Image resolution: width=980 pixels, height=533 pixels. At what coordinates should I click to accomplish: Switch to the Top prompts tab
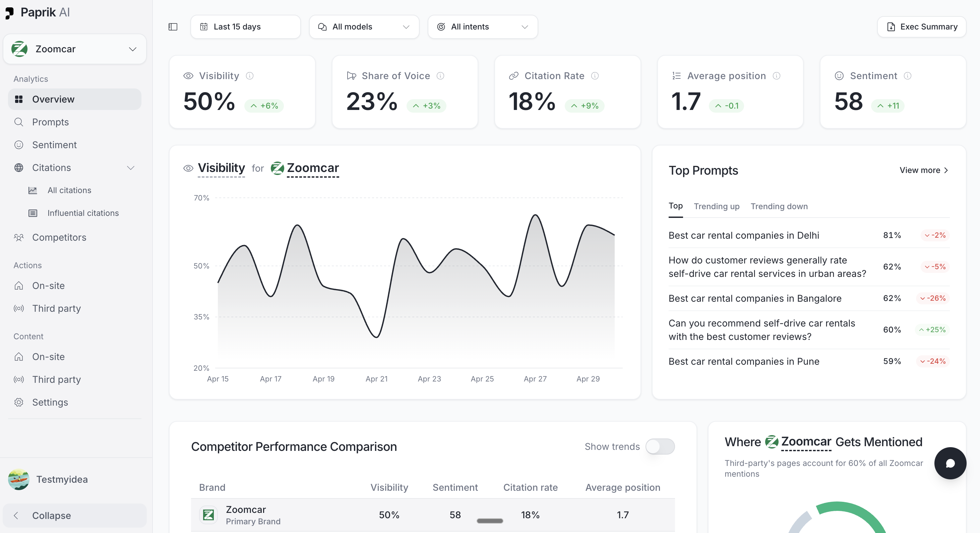tap(676, 206)
